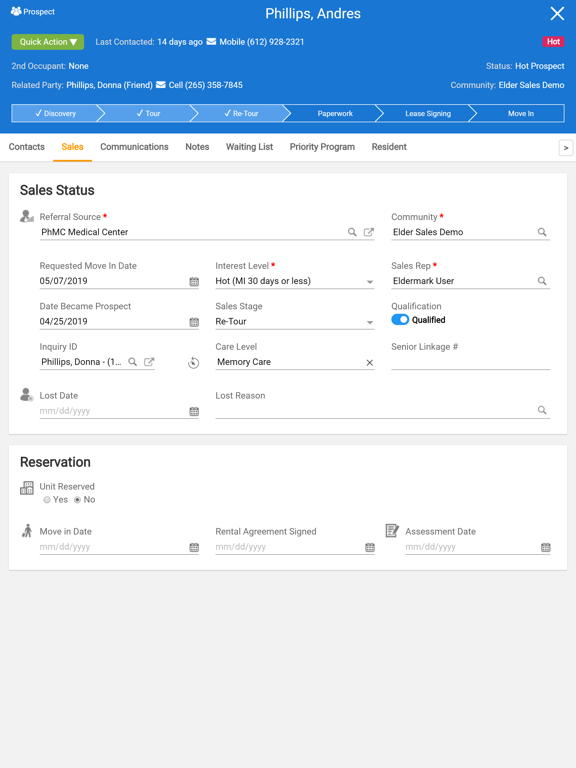
Task: Click the Re-Tour pipeline stage
Action: click(241, 113)
